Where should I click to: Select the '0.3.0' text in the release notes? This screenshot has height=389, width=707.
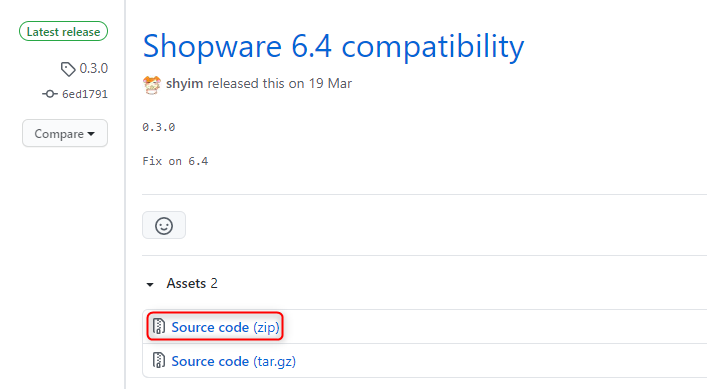click(x=159, y=127)
